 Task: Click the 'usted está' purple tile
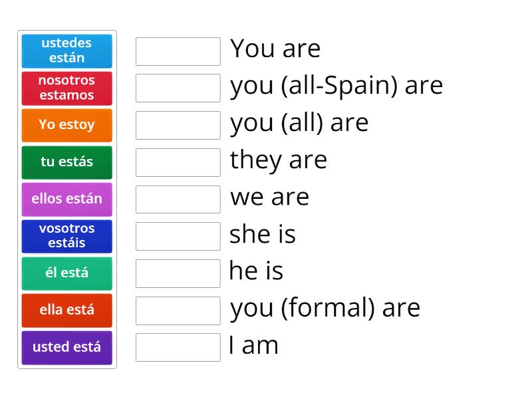click(x=66, y=347)
